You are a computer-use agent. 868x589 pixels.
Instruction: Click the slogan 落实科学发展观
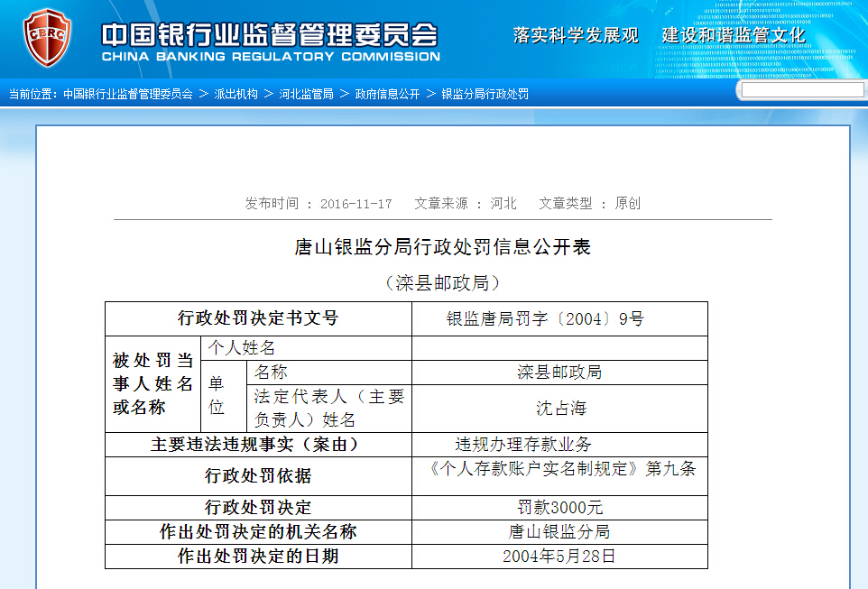[576, 35]
